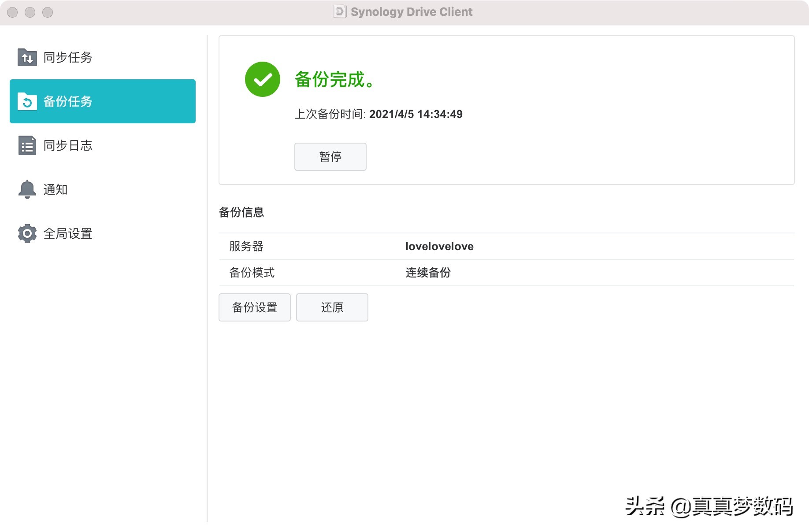
Task: Click the 备份任务 backup tasks icon
Action: [x=27, y=101]
